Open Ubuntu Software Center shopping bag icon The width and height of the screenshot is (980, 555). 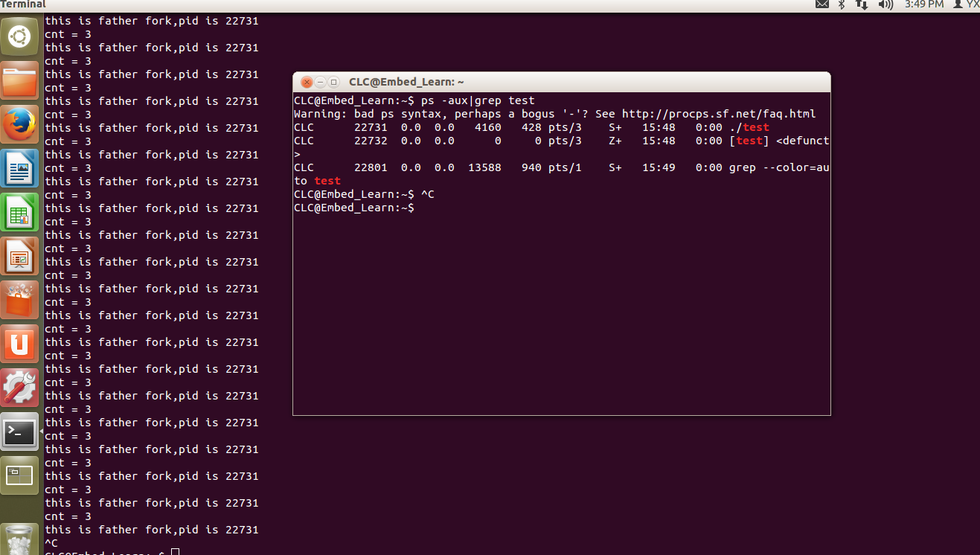tap(19, 299)
